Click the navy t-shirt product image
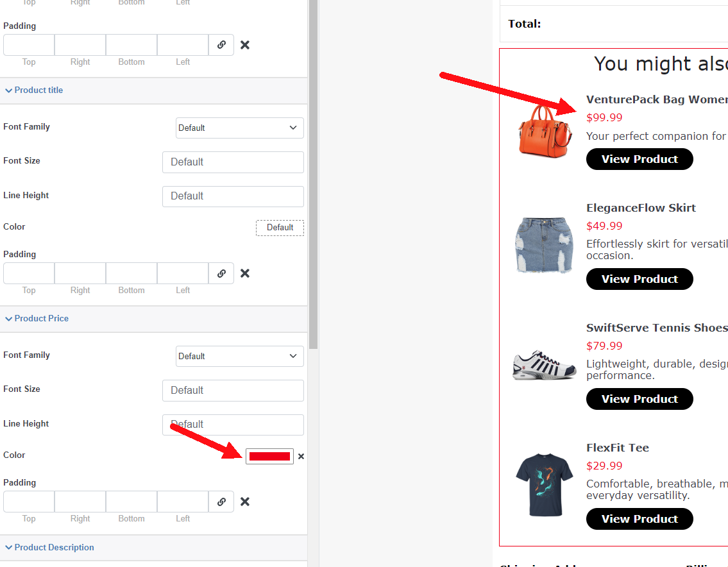This screenshot has width=728, height=567. pyautogui.click(x=545, y=485)
